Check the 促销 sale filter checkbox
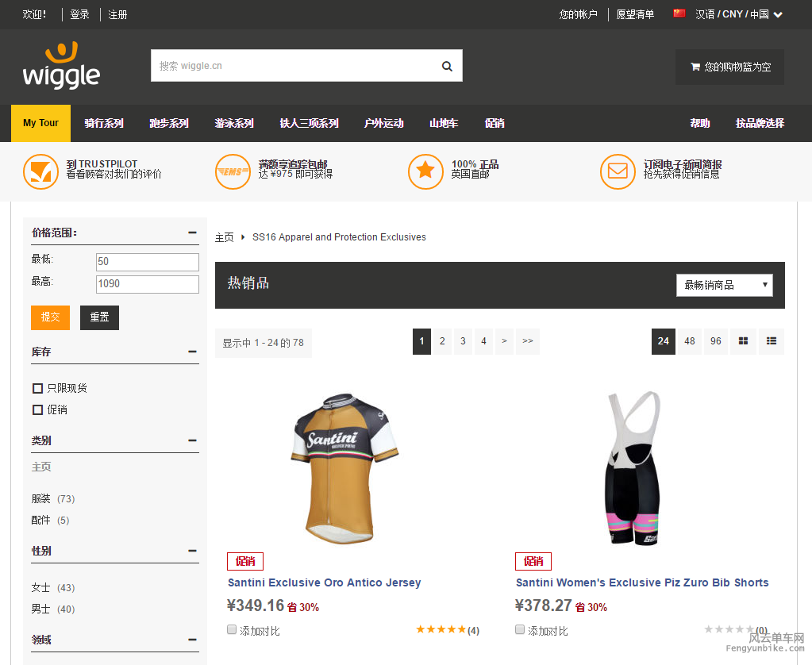The image size is (812, 665). 37,410
